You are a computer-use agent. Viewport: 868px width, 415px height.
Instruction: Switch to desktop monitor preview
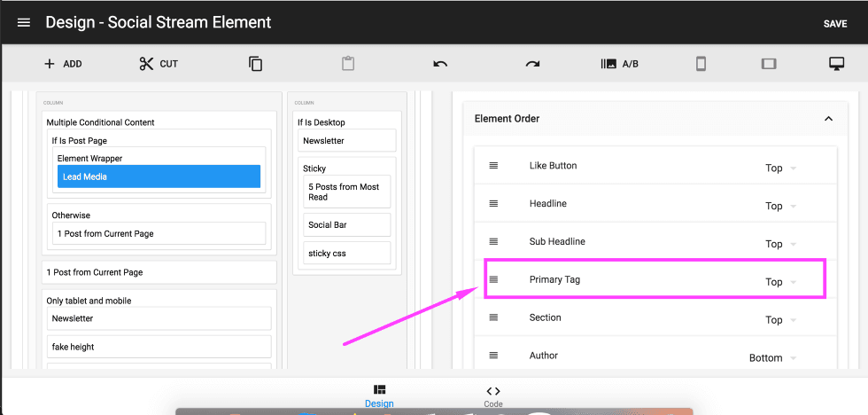click(x=835, y=64)
